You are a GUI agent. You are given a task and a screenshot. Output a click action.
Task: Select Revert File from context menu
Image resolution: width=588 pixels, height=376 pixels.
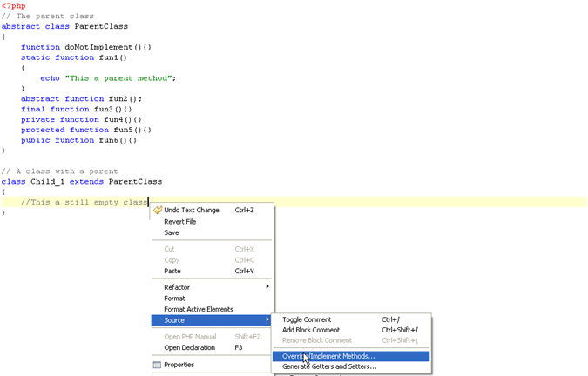click(x=213, y=222)
